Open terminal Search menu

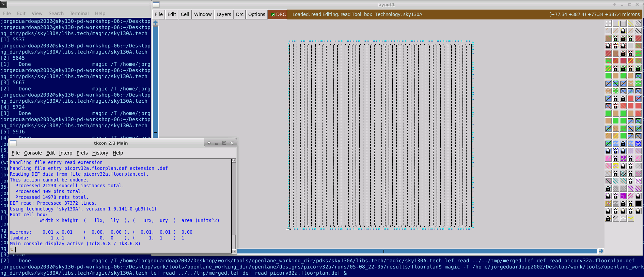(x=56, y=13)
